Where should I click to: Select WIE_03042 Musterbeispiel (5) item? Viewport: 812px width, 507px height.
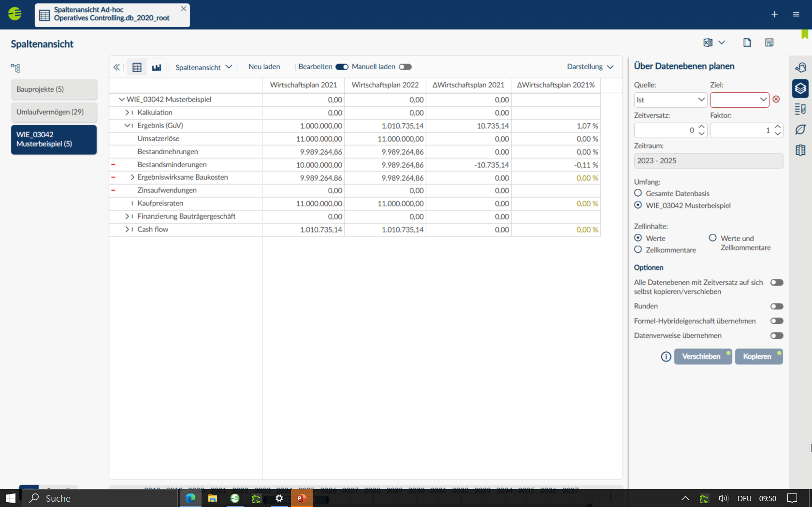coord(54,140)
